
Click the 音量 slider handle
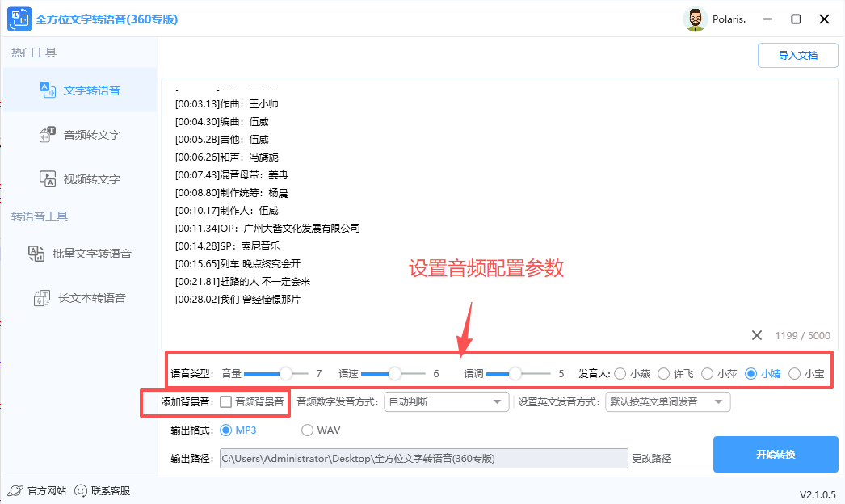click(287, 374)
